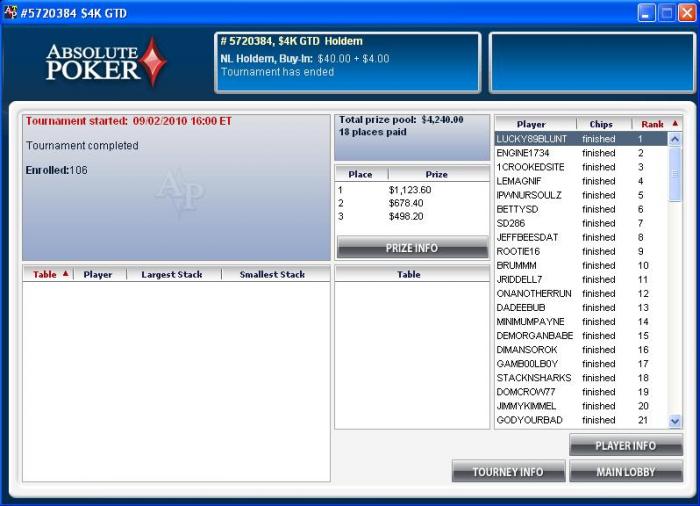Screen dimensions: 700x506
Task: Select player JEFFBEESDAT
Action: click(x=581, y=237)
